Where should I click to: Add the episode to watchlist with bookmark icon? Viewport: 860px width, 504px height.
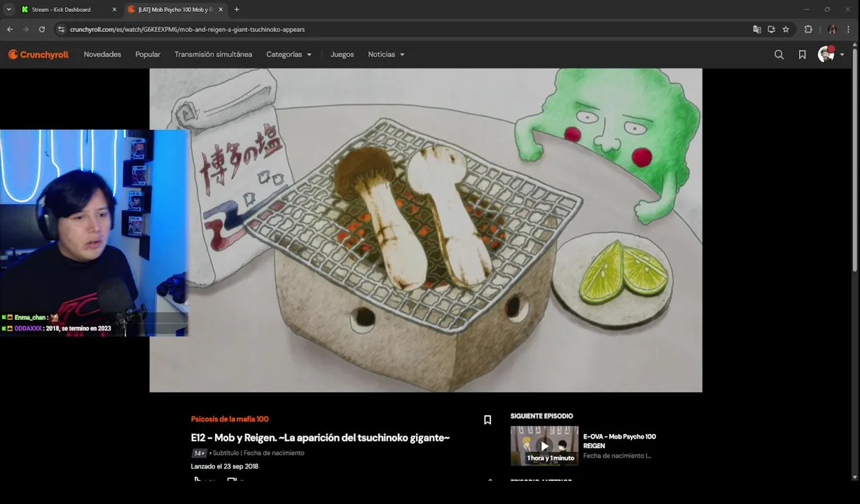pos(487,420)
